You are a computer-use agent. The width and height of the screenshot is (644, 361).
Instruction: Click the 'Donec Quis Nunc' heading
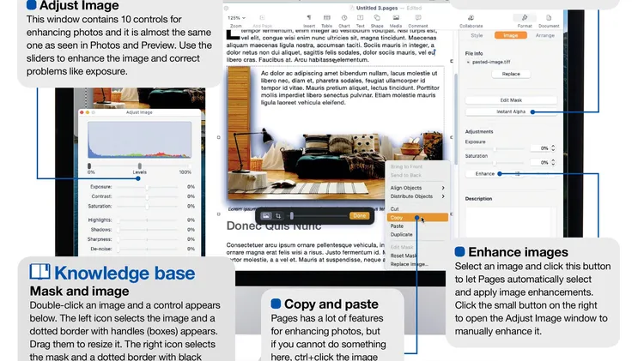click(274, 226)
